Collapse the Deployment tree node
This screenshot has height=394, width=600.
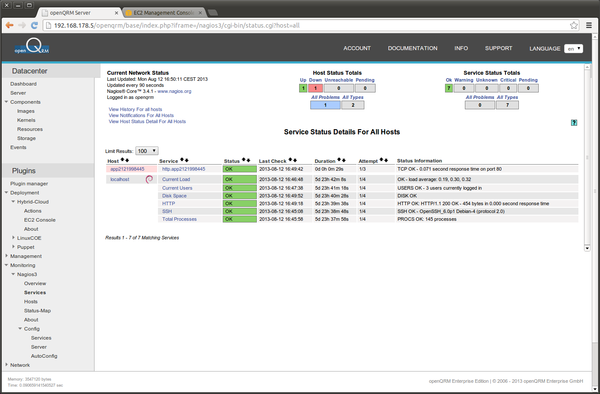click(x=7, y=192)
